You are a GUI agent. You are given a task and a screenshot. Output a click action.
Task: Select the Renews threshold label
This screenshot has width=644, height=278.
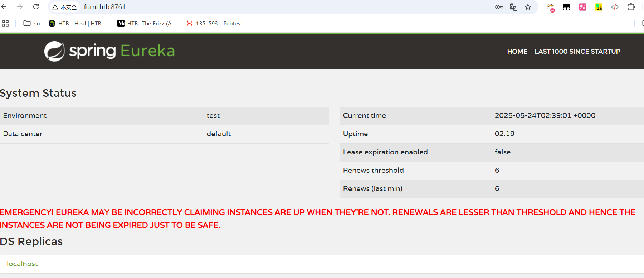tap(373, 171)
